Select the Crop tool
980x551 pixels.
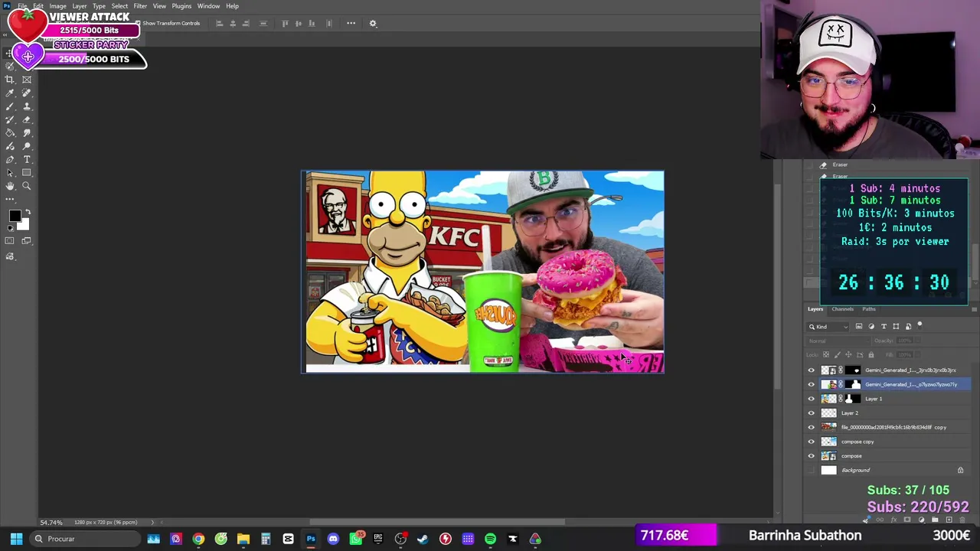[x=10, y=80]
